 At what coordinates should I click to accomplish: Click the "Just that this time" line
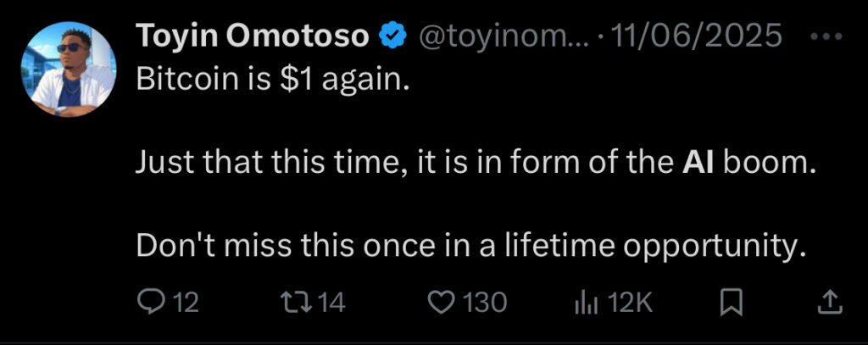(407, 163)
